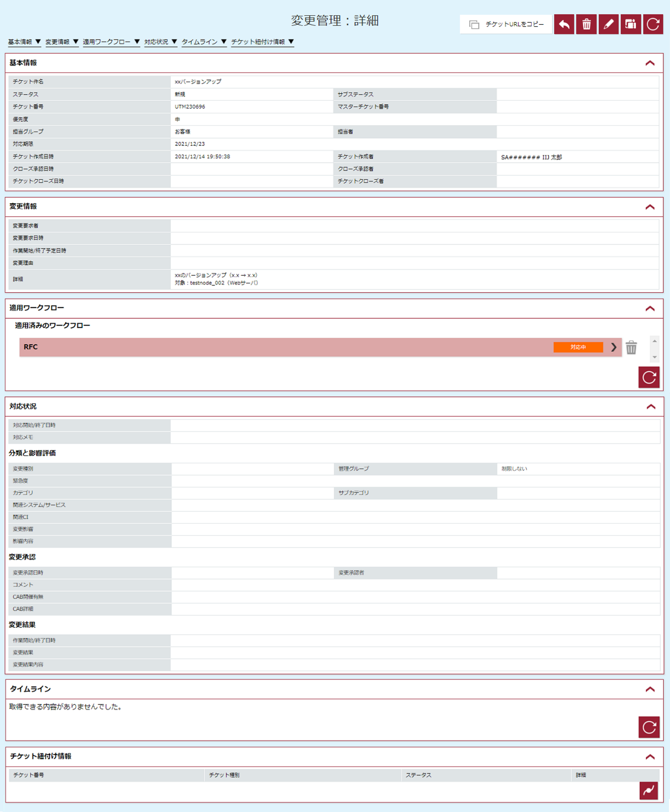This screenshot has width=670, height=812.
Task: Click the duplicate ticket icon in top toolbar
Action: (631, 24)
